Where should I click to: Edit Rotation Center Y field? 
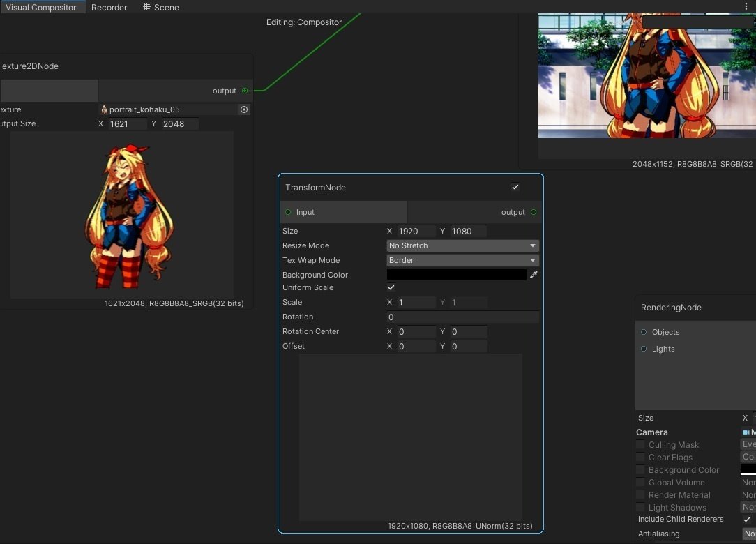click(468, 332)
